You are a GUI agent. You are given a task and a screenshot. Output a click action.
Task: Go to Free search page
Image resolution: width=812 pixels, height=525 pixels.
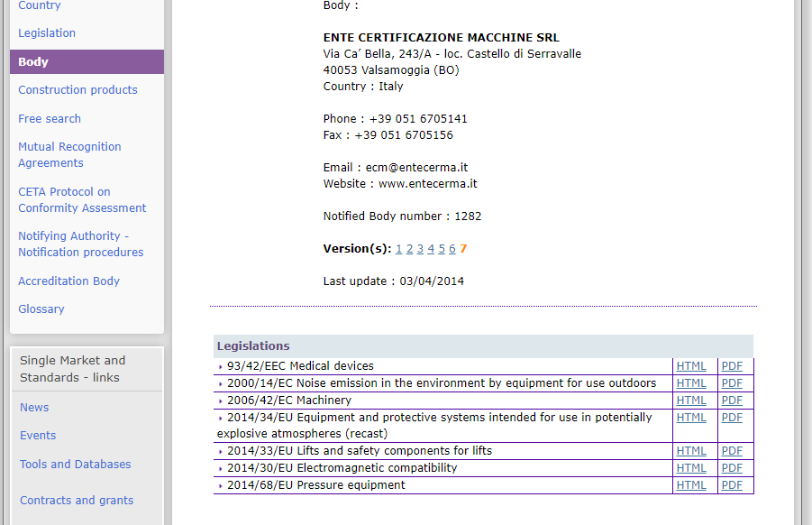pyautogui.click(x=50, y=119)
